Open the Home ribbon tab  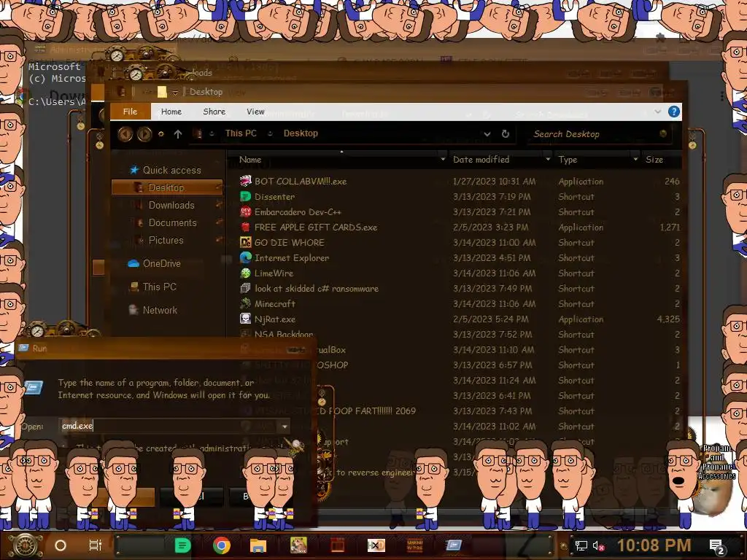tap(171, 112)
